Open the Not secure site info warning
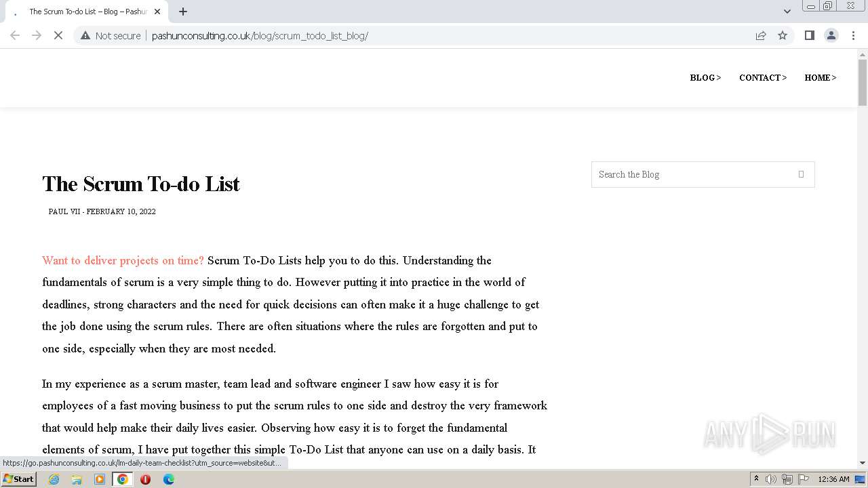The image size is (868, 488). 111,35
